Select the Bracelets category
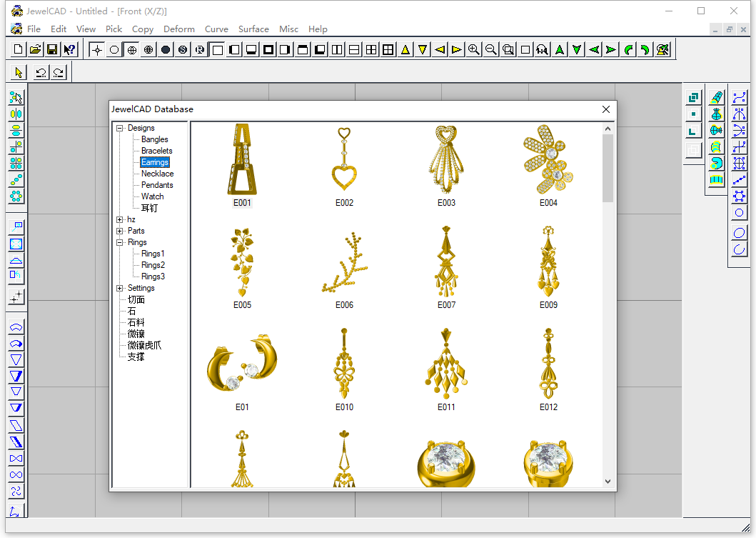 click(x=156, y=151)
